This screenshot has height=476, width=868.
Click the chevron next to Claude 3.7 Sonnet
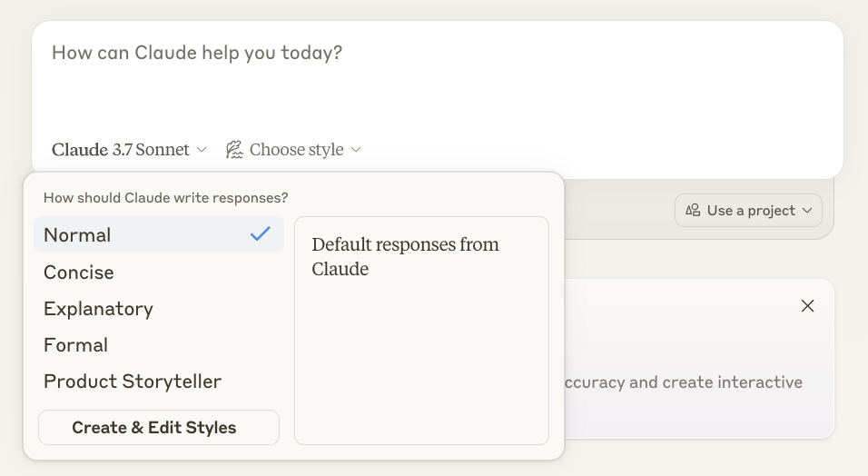pyautogui.click(x=202, y=150)
